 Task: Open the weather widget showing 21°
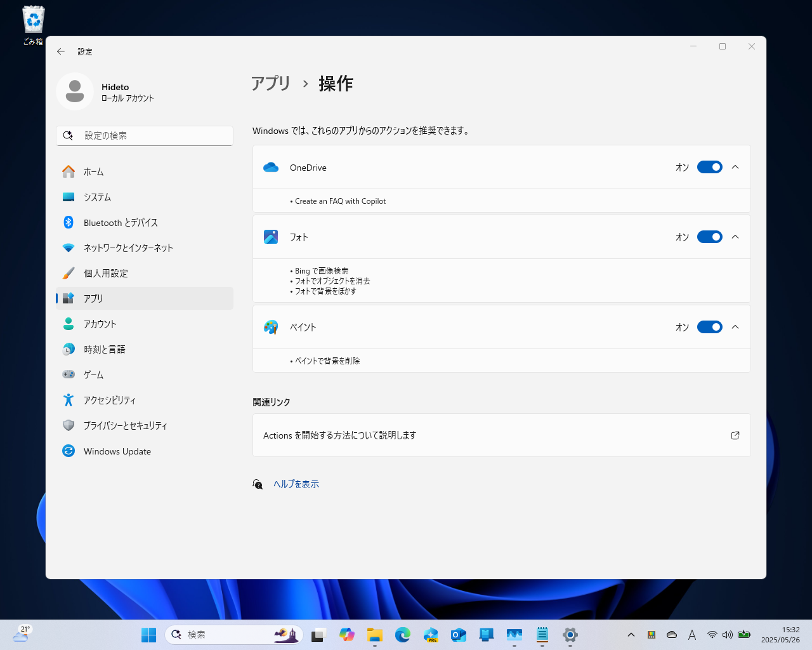point(22,634)
